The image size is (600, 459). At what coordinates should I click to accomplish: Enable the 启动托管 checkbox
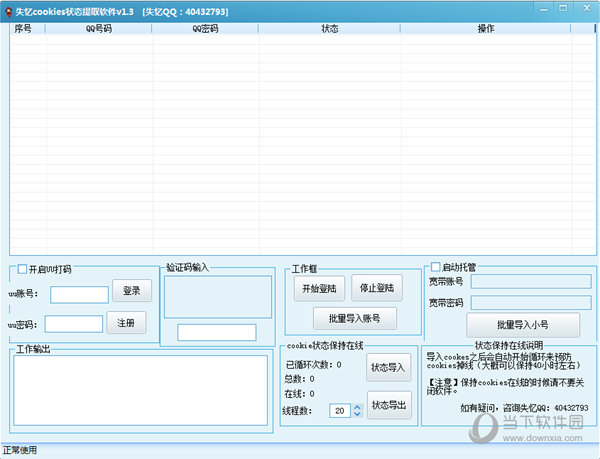(435, 267)
